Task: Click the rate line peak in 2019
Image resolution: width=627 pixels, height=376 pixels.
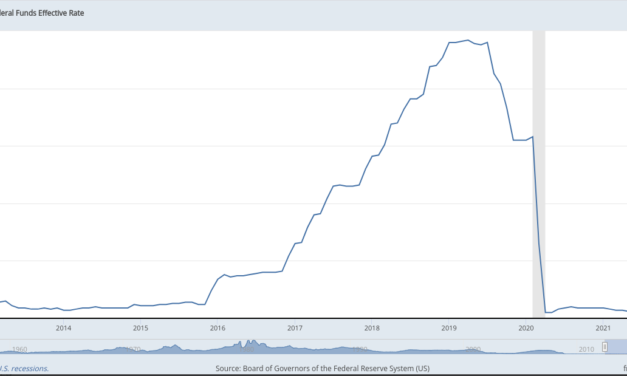Action: click(467, 40)
